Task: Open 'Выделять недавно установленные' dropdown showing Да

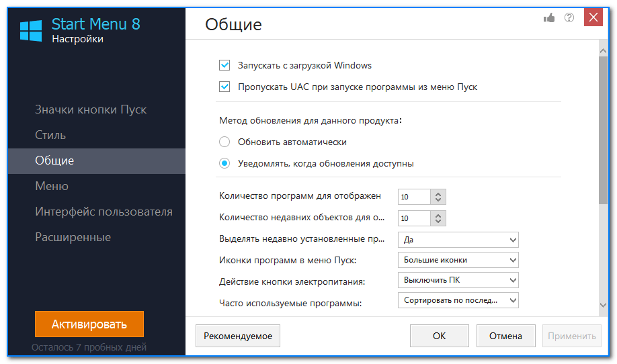Action: [458, 240]
